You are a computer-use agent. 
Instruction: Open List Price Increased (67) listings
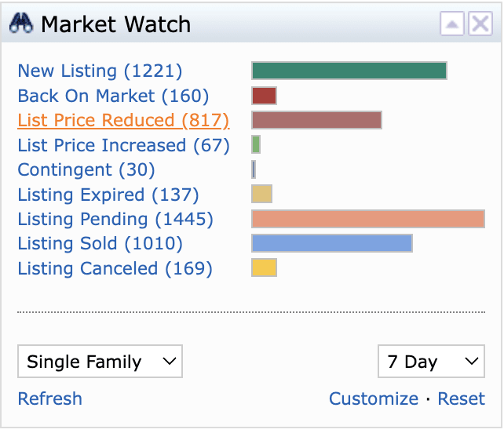tap(123, 145)
